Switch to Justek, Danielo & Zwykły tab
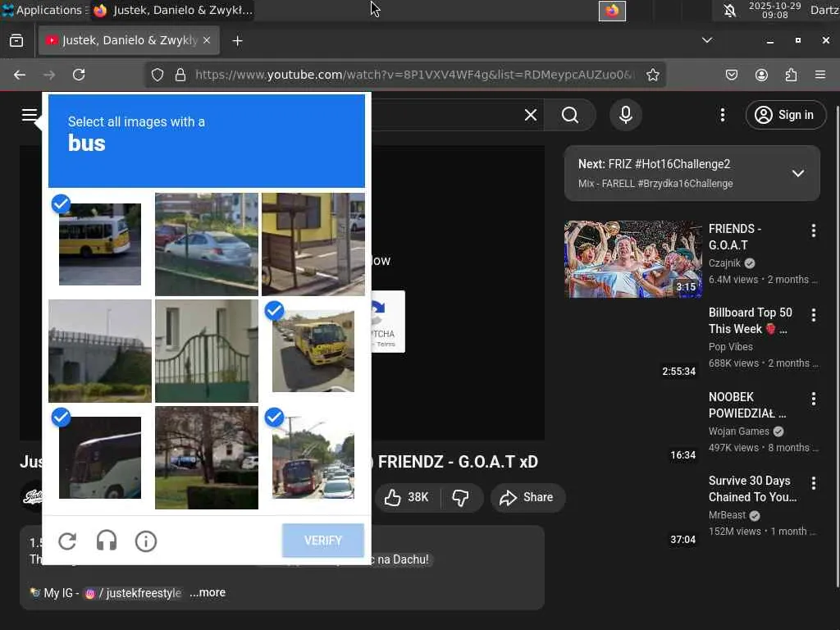Screen dimensions: 840x630 point(129,40)
